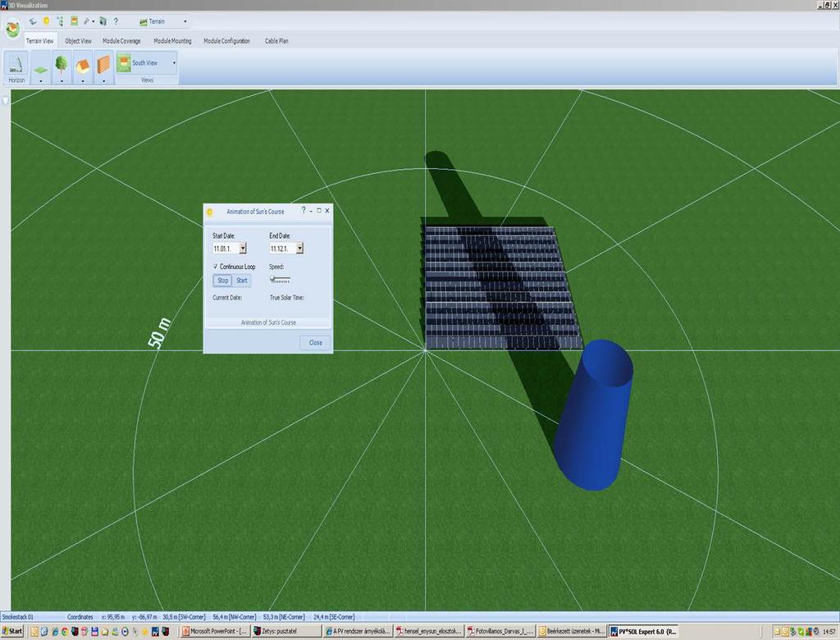This screenshot has width=840, height=640.
Task: Click the system clock showing 14:57
Action: (829, 632)
